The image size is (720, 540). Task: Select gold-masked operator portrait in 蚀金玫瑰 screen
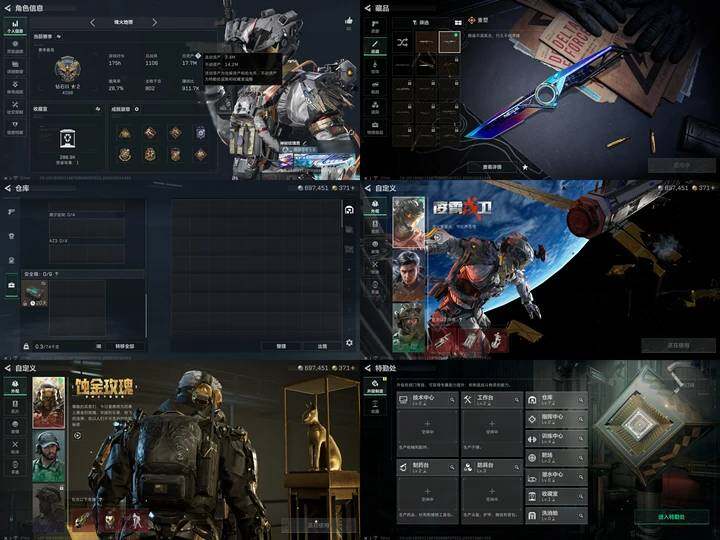coord(49,403)
